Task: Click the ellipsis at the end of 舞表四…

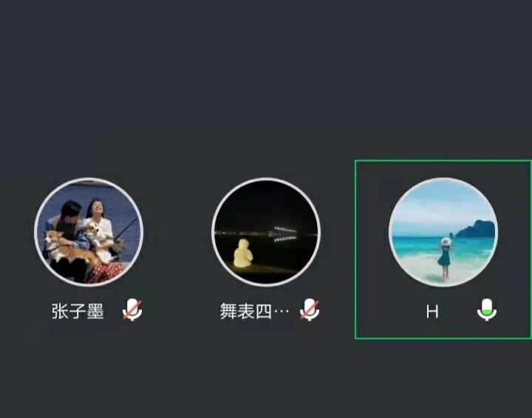Action: (x=282, y=311)
